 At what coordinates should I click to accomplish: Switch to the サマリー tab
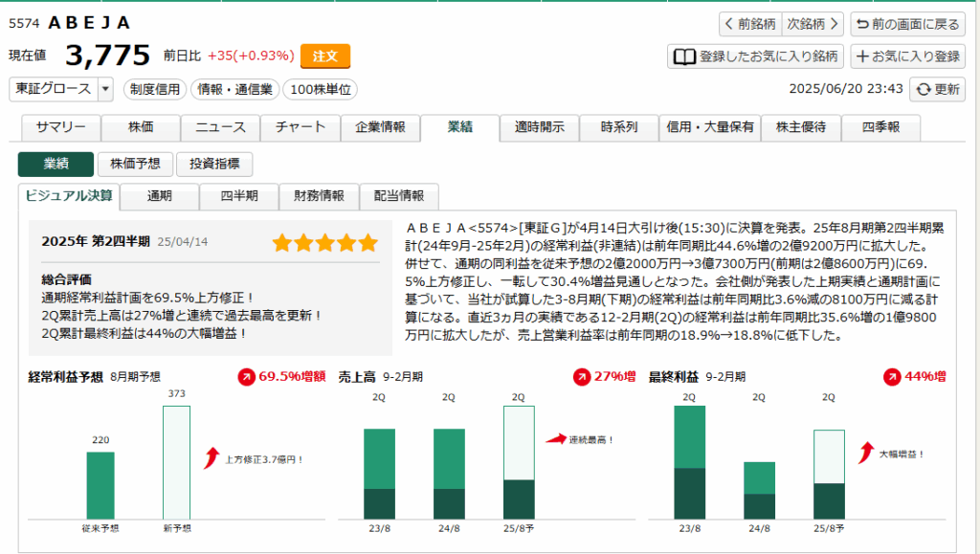[x=60, y=127]
